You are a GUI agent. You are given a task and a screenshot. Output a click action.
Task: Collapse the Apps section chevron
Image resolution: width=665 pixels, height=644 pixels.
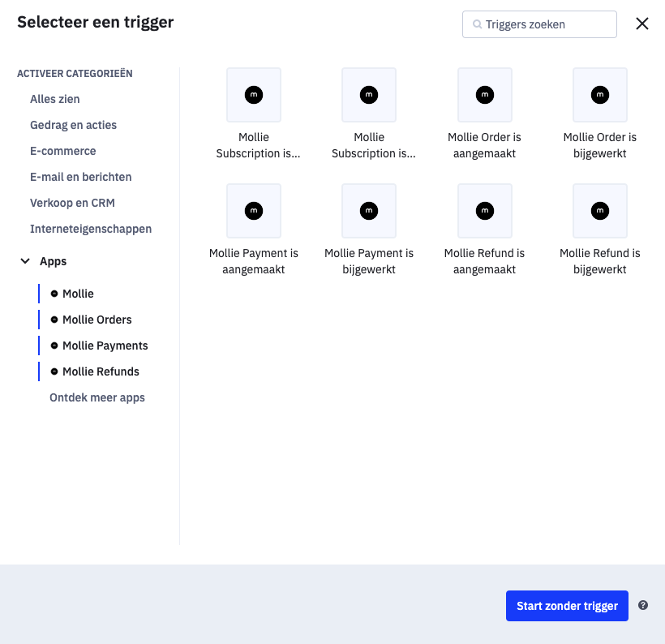25,261
